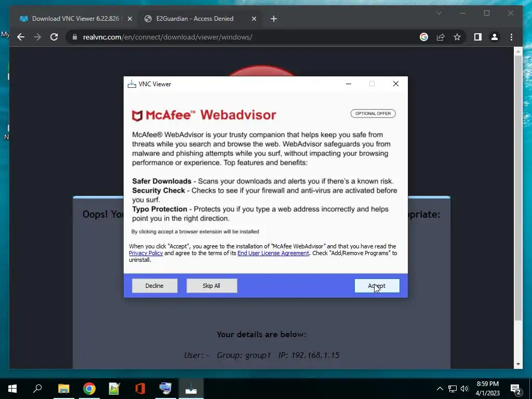Go back in Chrome
Screen dimensions: 532x399
pos(21,37)
